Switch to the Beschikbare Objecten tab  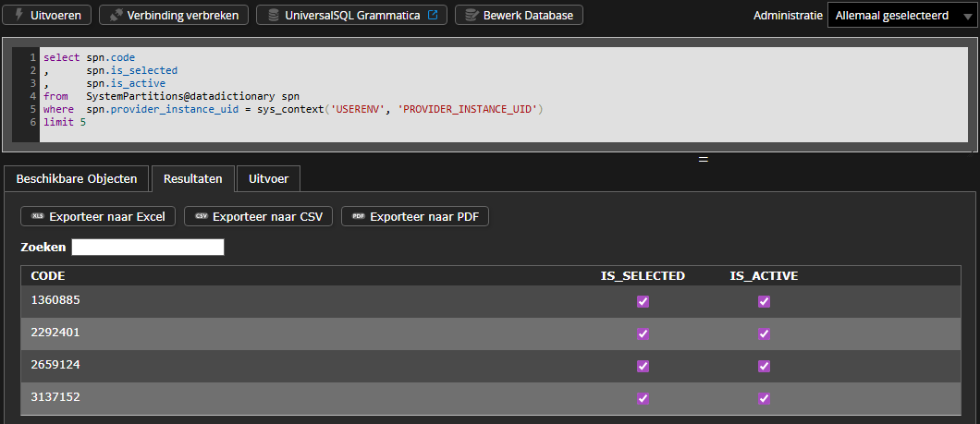(x=77, y=178)
